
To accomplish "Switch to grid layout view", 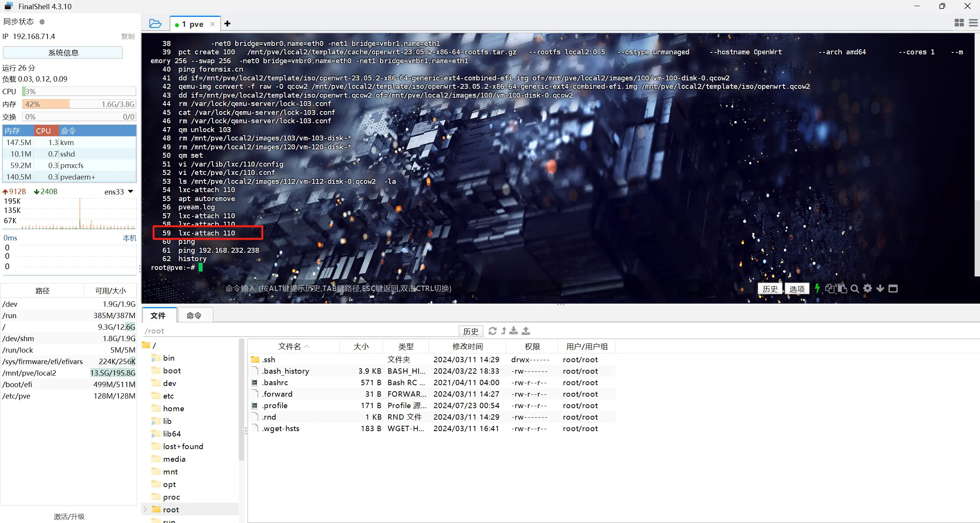I will 959,23.
